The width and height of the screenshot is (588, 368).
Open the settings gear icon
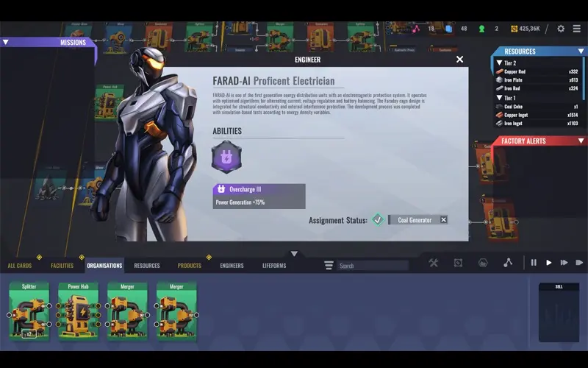pos(561,29)
